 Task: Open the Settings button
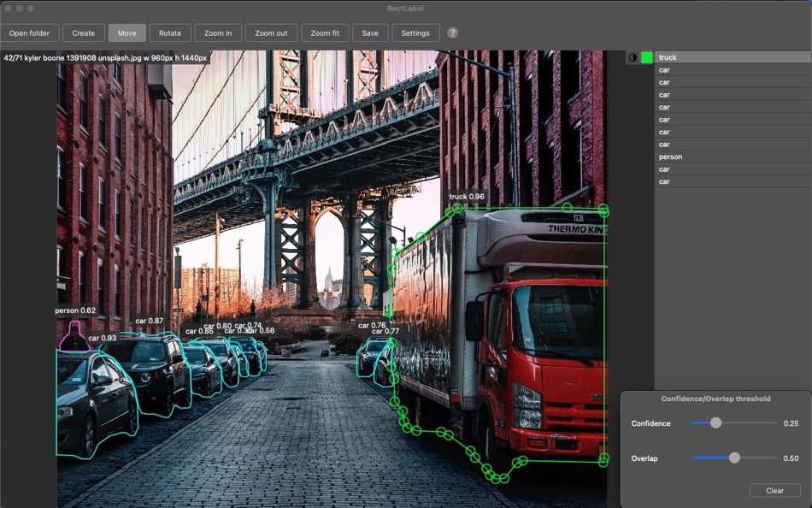pos(415,32)
